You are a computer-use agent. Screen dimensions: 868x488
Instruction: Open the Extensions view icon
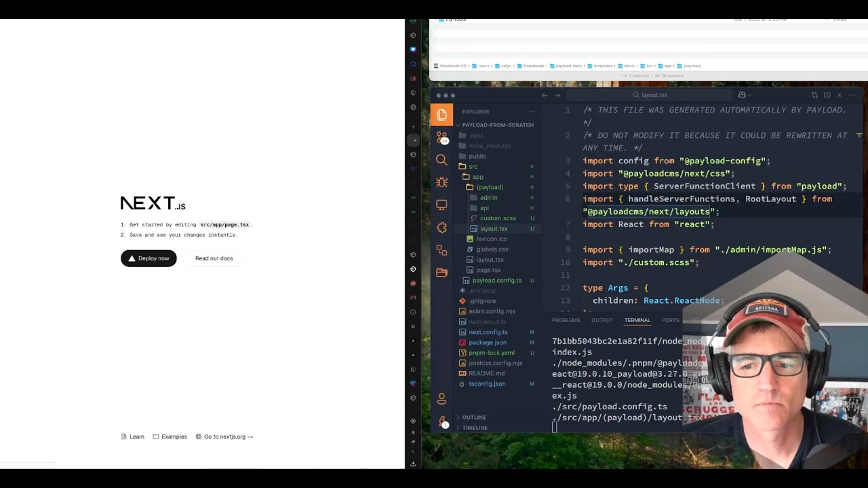point(441,228)
